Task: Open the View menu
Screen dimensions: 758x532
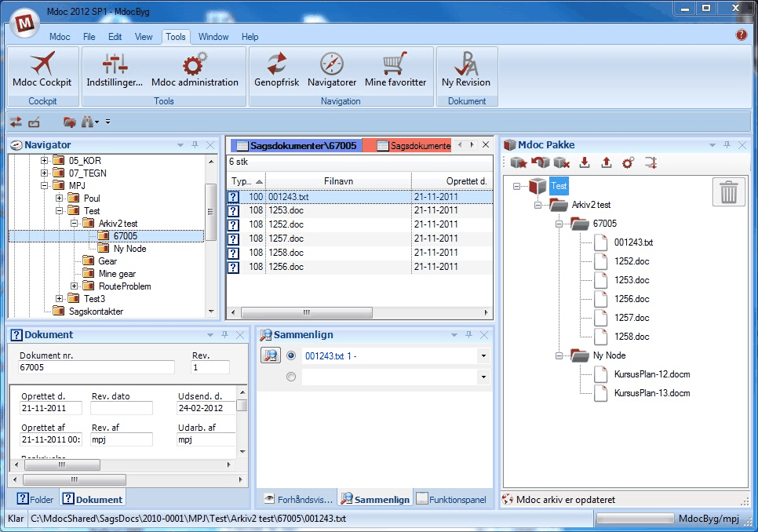Action: (144, 37)
